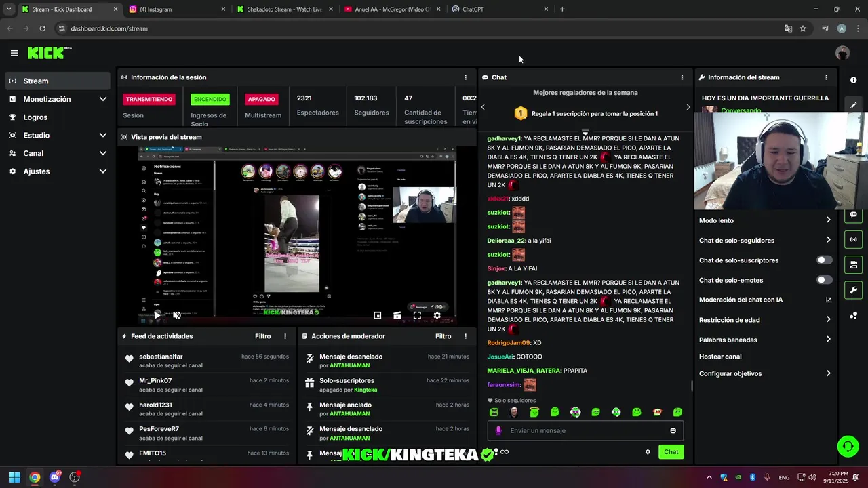This screenshot has width=868, height=488.
Task: Open Chrome in the taskbar
Action: [35, 477]
